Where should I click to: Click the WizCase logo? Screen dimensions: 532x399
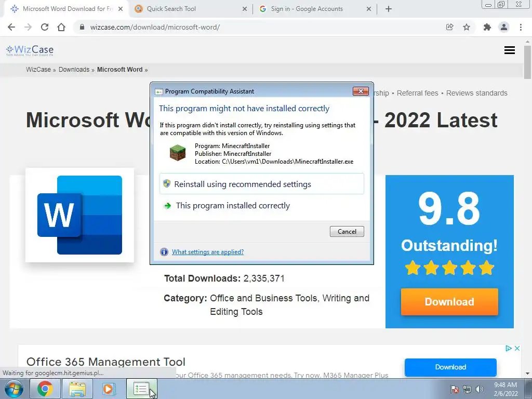[x=30, y=50]
